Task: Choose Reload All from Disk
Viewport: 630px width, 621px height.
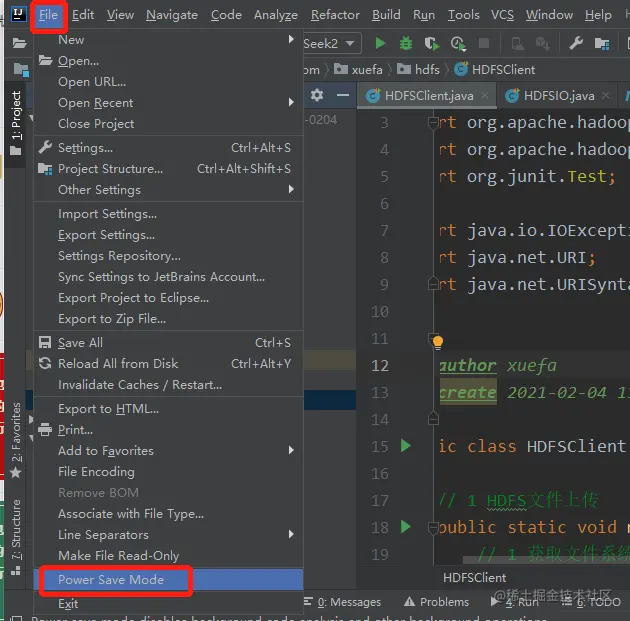Action: click(169, 364)
